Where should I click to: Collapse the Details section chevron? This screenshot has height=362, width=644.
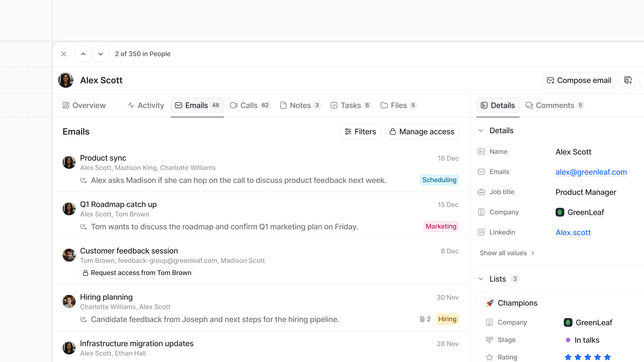tap(481, 130)
